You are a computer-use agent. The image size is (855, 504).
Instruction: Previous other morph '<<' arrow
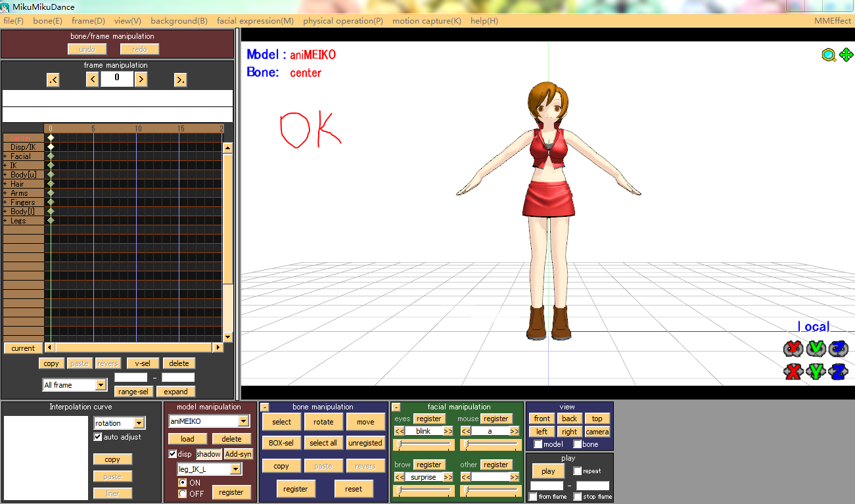tap(466, 477)
